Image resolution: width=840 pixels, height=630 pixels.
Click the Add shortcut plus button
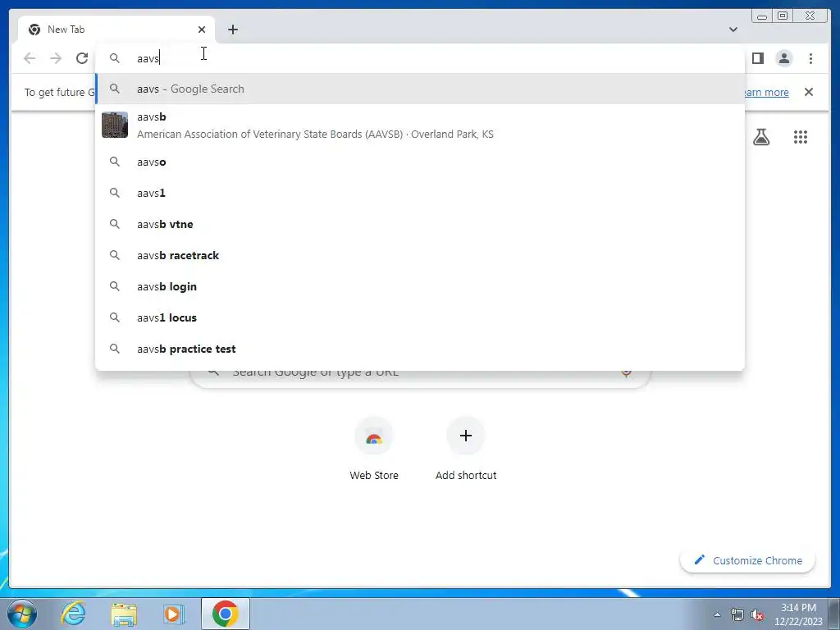click(x=466, y=436)
